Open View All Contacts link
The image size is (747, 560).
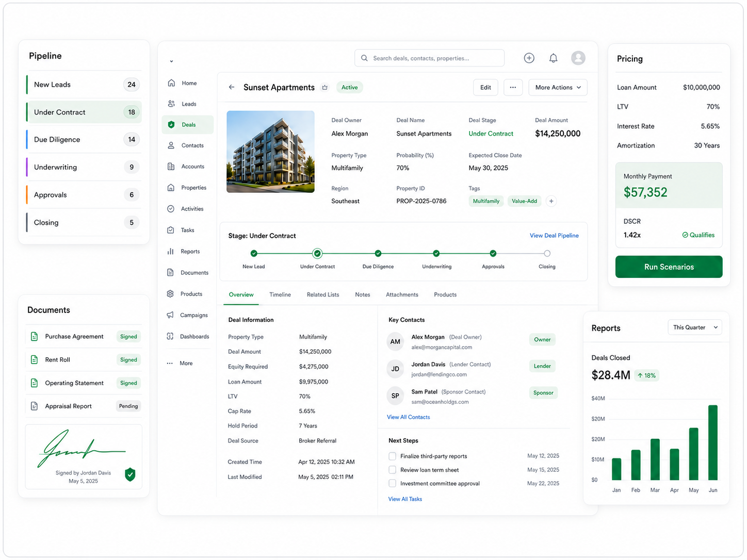(x=408, y=417)
